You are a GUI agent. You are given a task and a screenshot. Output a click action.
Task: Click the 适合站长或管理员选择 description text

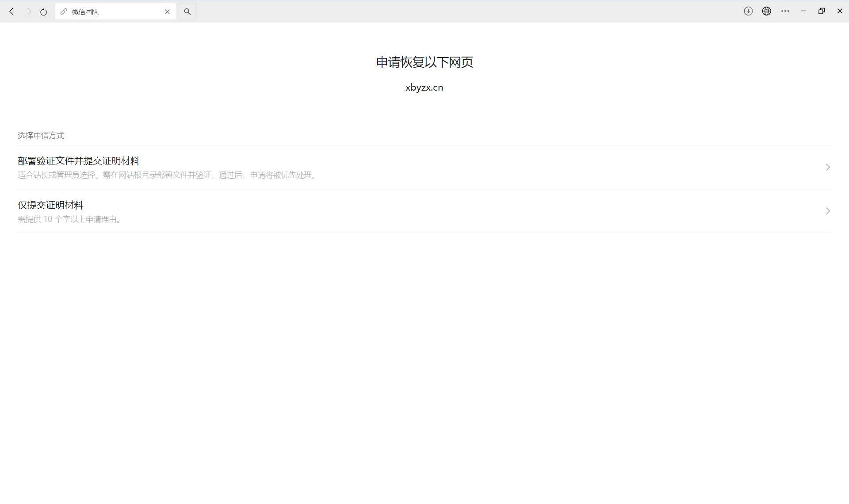(168, 175)
